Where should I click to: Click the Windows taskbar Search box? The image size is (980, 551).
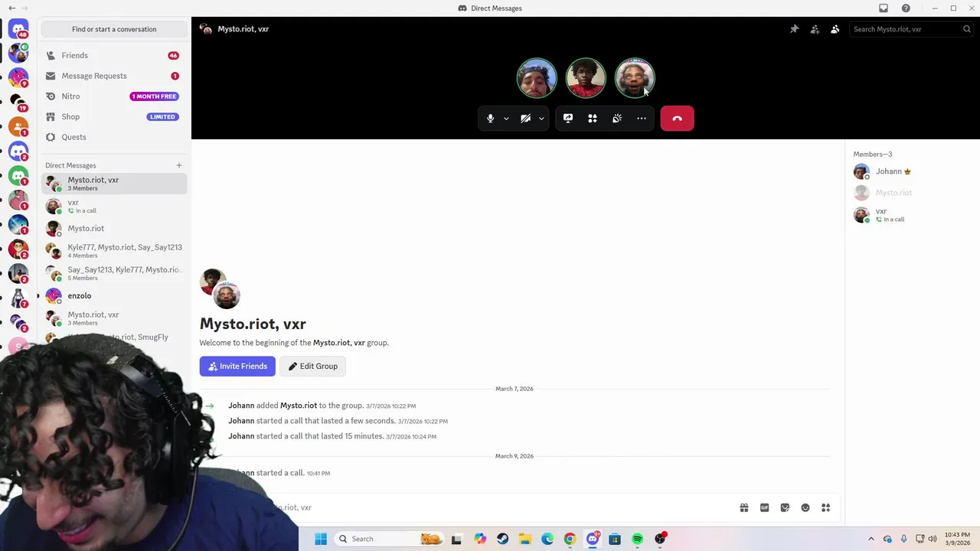pos(390,539)
